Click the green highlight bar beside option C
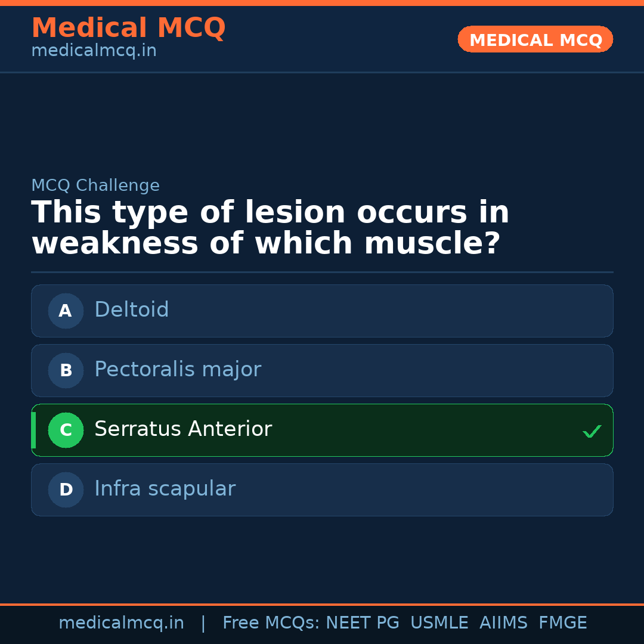The height and width of the screenshot is (644, 644). coord(33,430)
